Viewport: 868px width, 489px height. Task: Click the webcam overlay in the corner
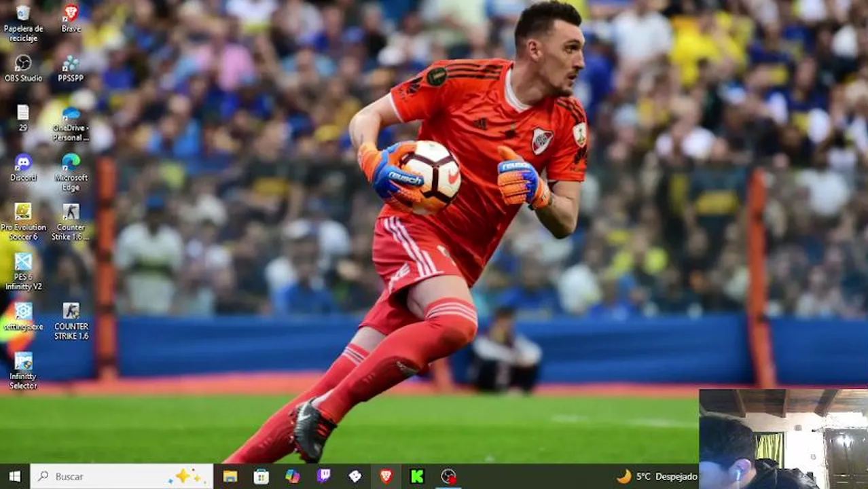pyautogui.click(x=784, y=439)
